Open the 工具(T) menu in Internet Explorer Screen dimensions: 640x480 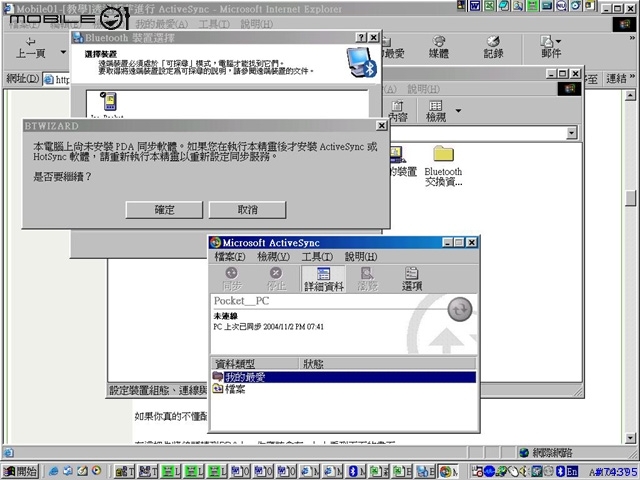214,24
